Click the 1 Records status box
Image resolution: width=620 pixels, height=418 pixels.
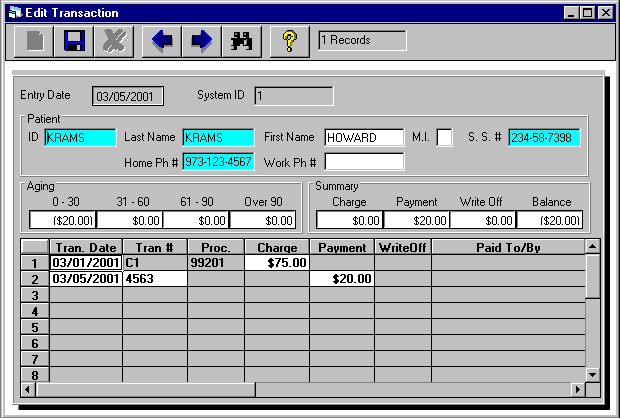[x=362, y=40]
